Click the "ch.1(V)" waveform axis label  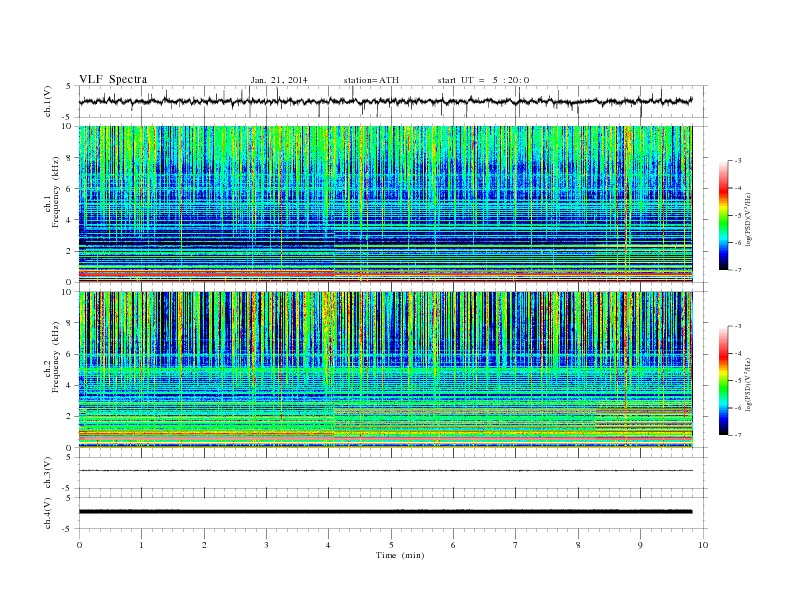48,101
